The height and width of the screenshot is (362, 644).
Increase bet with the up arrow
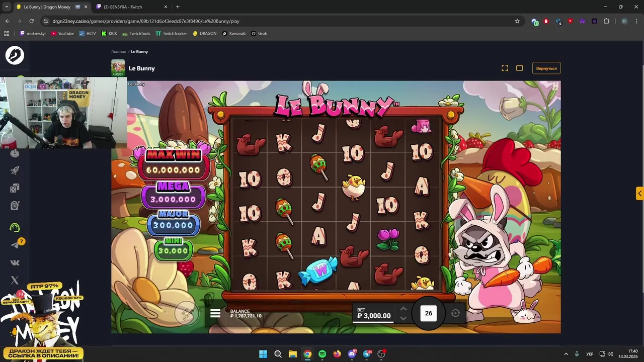(403, 309)
